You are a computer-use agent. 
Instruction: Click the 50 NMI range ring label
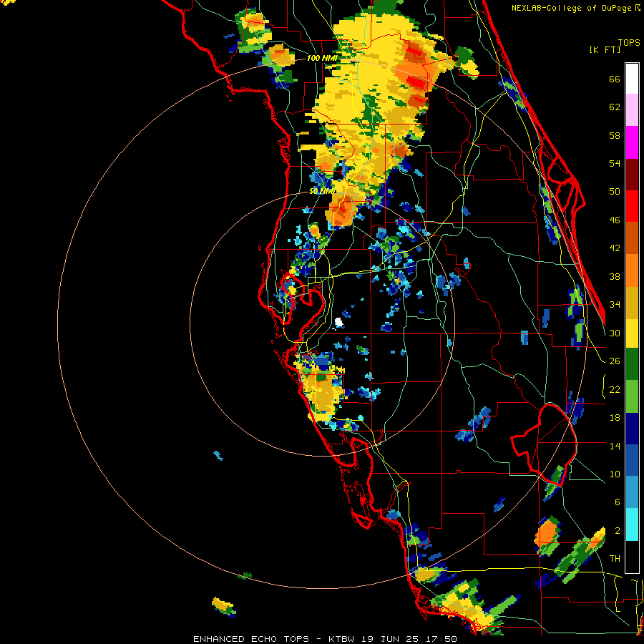pyautogui.click(x=321, y=191)
